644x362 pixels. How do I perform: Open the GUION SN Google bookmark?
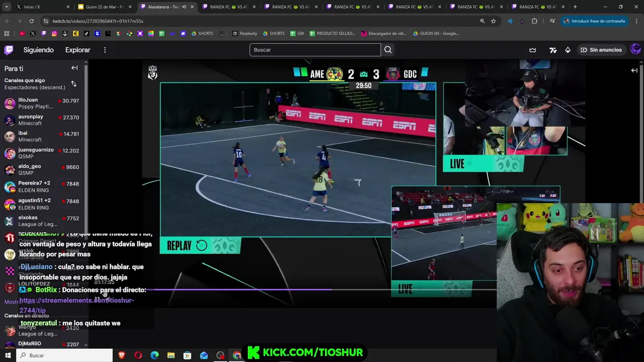click(x=436, y=33)
